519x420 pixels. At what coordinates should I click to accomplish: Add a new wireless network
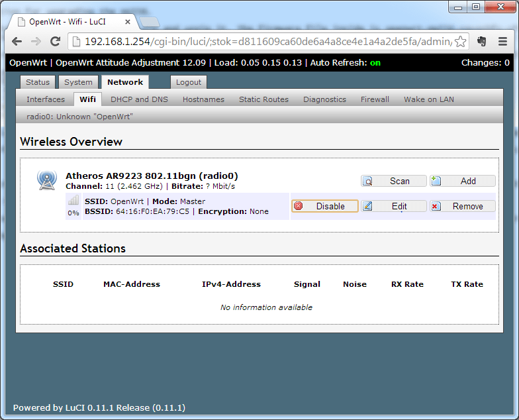[x=462, y=182]
